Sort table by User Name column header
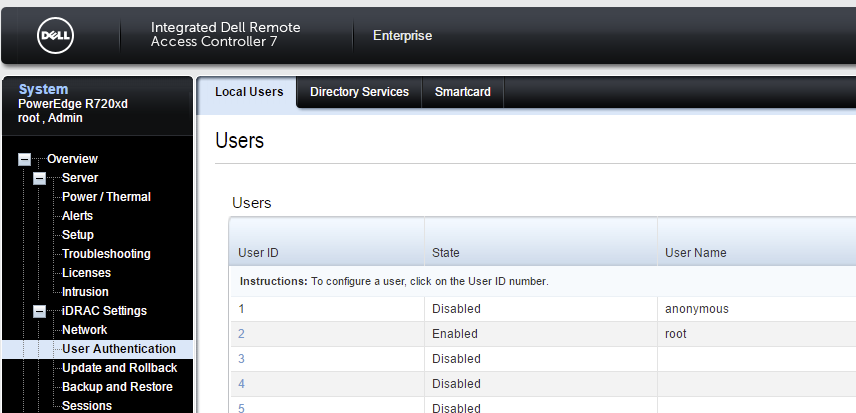The width and height of the screenshot is (856, 413). point(695,253)
